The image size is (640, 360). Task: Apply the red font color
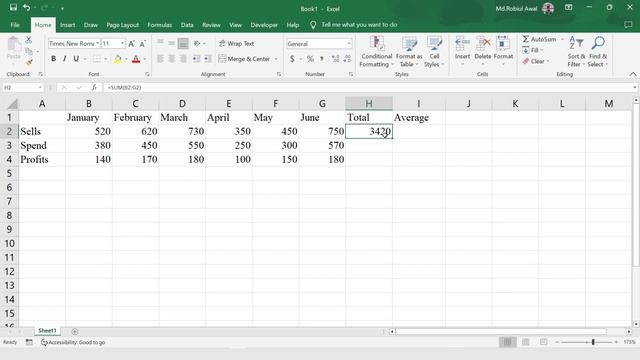coord(136,59)
